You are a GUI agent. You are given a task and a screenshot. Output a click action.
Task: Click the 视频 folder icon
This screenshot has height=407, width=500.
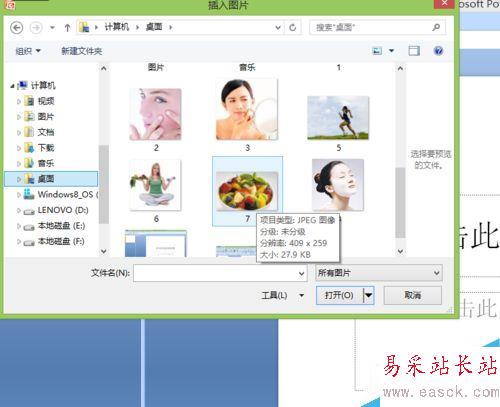pyautogui.click(x=29, y=101)
